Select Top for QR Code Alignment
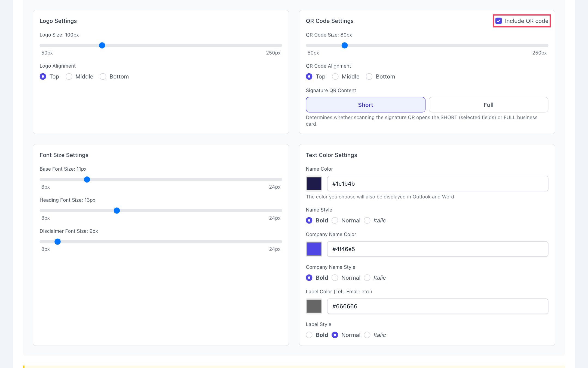588x368 pixels. 309,77
